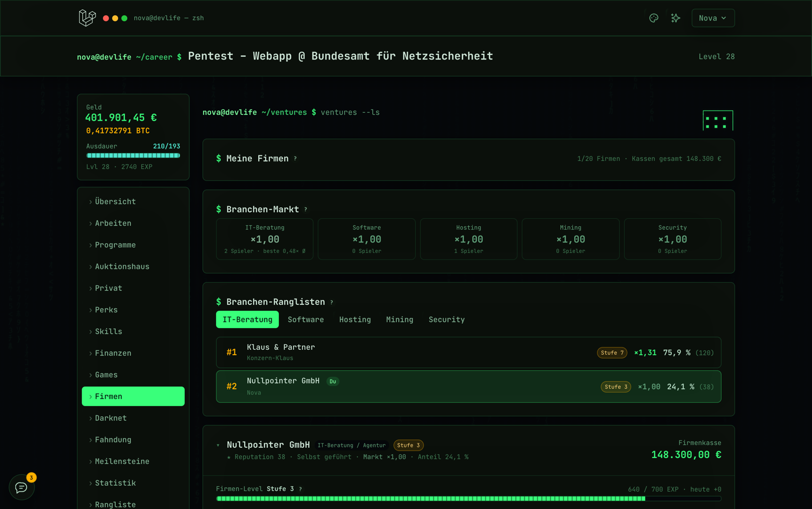Collapse the Nullpointer GmbH company panel
This screenshot has height=509, width=812.
218,445
